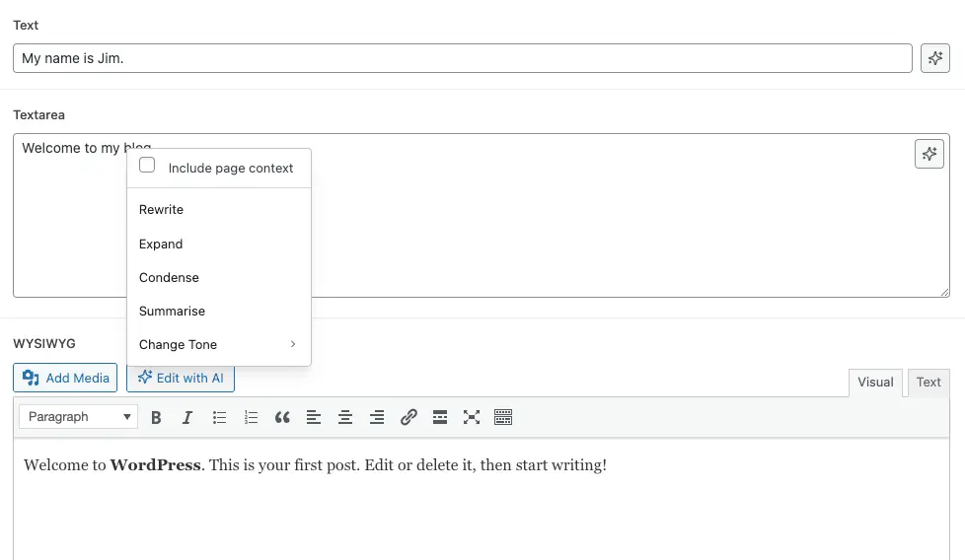Screen dimensions: 965x560
Task: Toggle bold formatting in editor toolbar
Action: click(x=156, y=417)
